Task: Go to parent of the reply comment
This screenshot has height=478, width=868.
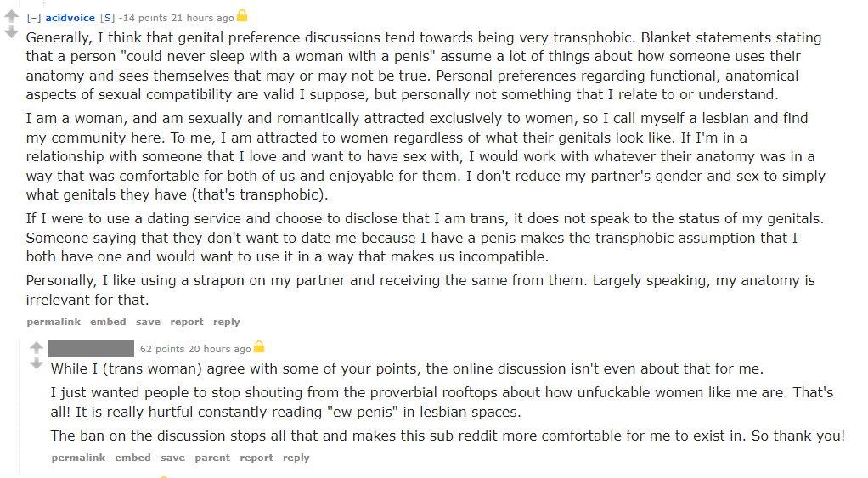Action: [212, 458]
